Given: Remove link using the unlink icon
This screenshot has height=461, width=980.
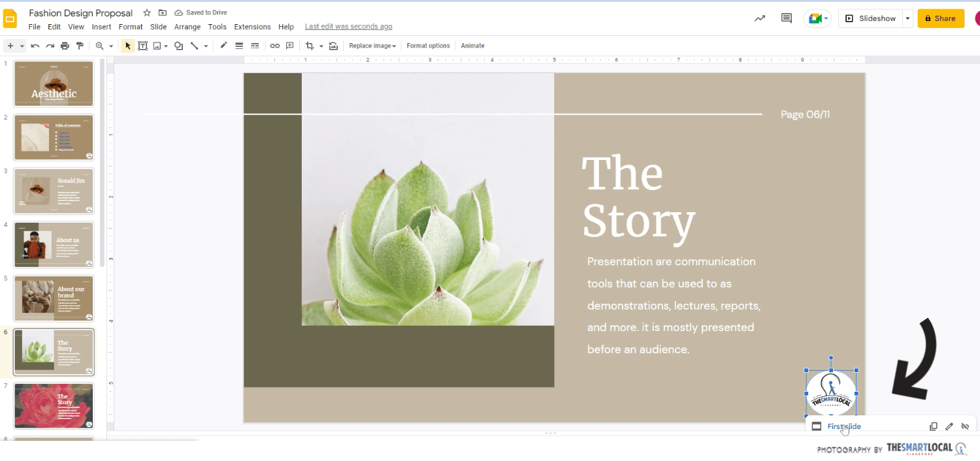Looking at the screenshot, I should click(965, 426).
